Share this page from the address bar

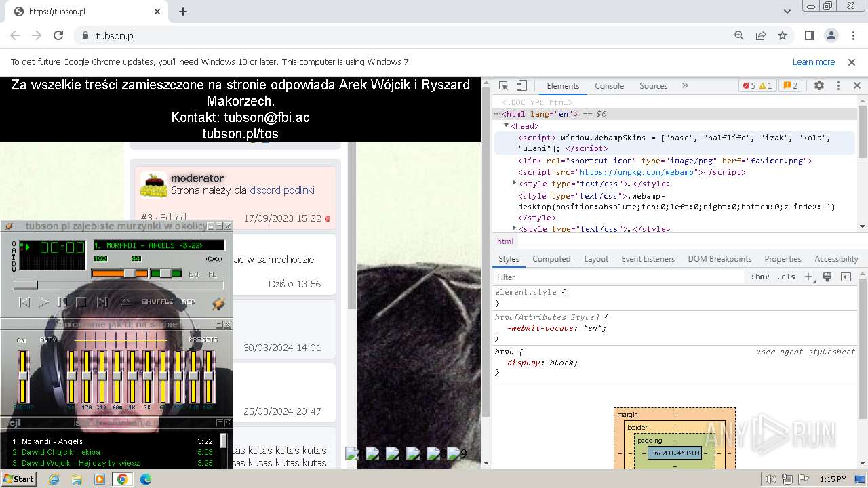click(761, 35)
